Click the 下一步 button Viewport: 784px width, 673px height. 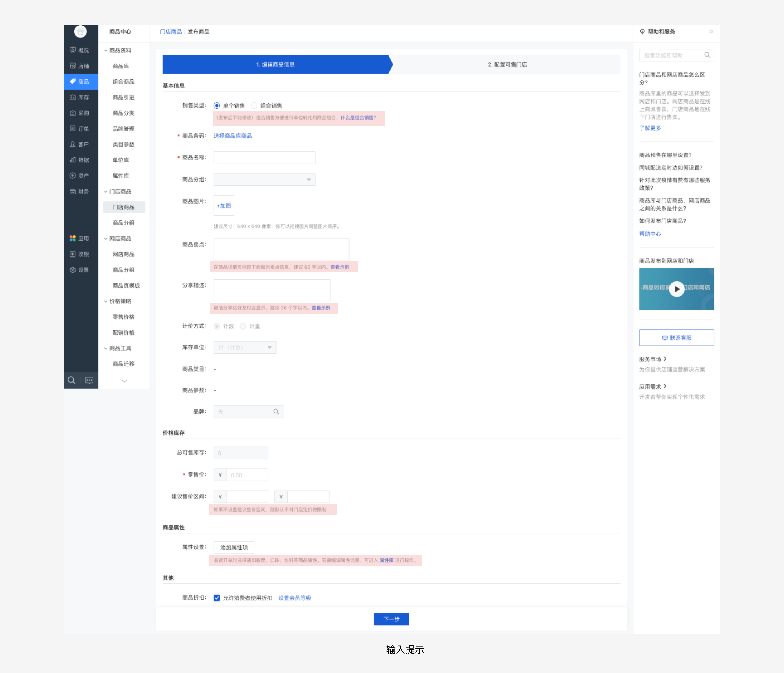(391, 619)
